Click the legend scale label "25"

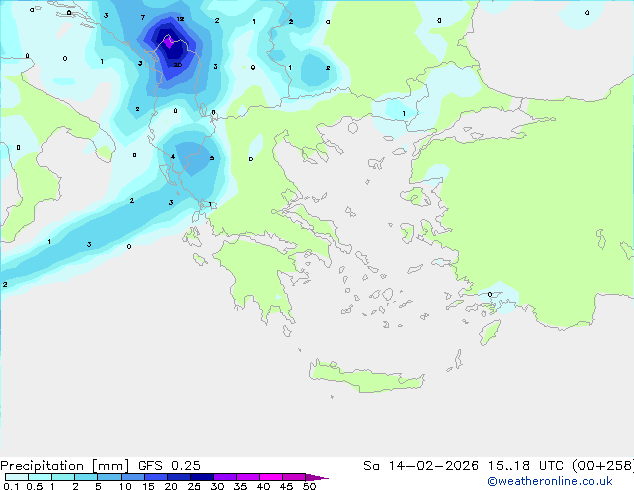coord(194,486)
